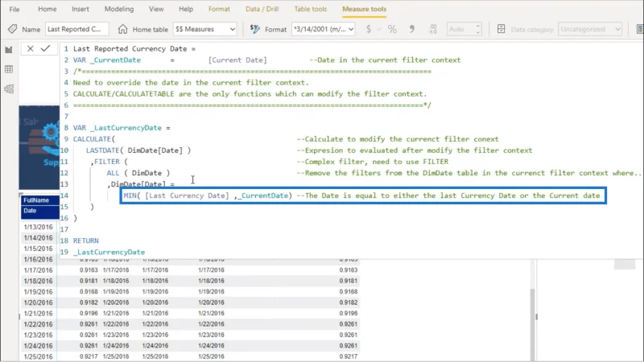Select the 1/20/2016 date row
This screenshot has height=362, width=644.
(38, 302)
